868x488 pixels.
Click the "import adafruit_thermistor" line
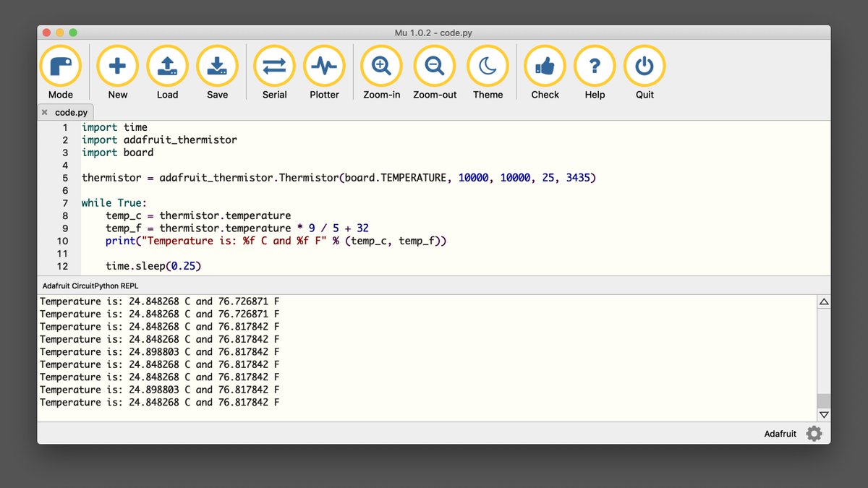point(159,140)
